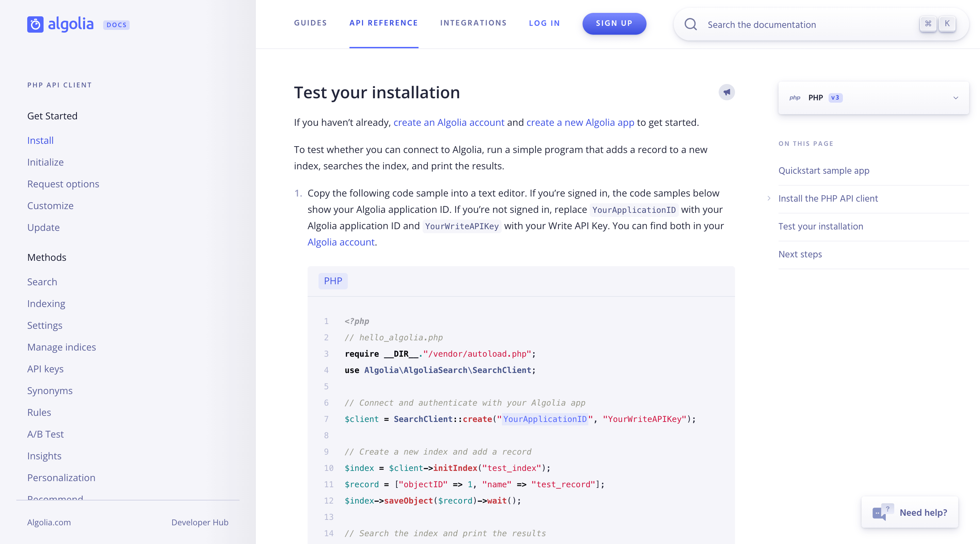The image size is (980, 544).
Task: Expand the Install the PHP API client section
Action: coord(769,198)
